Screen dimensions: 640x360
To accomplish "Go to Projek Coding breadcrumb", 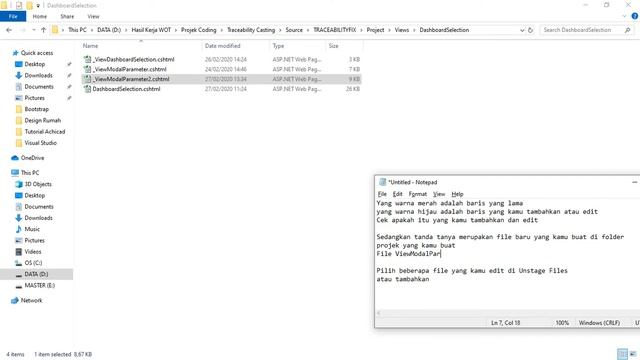I will 199,30.
